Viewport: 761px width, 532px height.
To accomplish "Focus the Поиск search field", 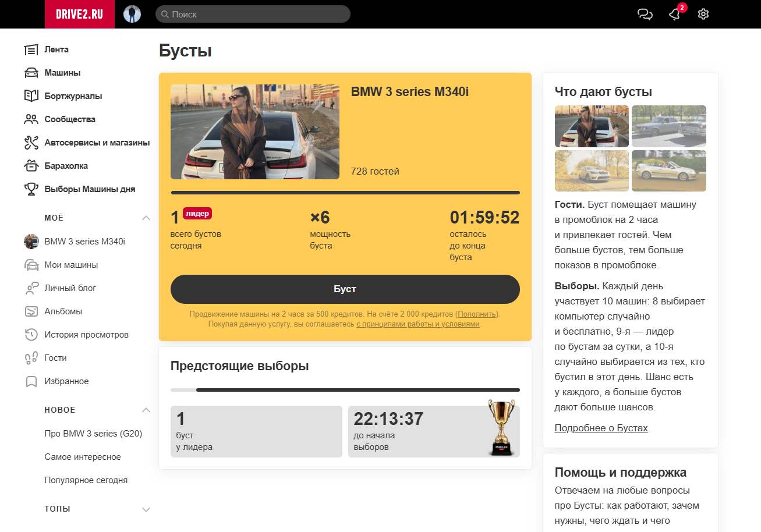I will (253, 14).
